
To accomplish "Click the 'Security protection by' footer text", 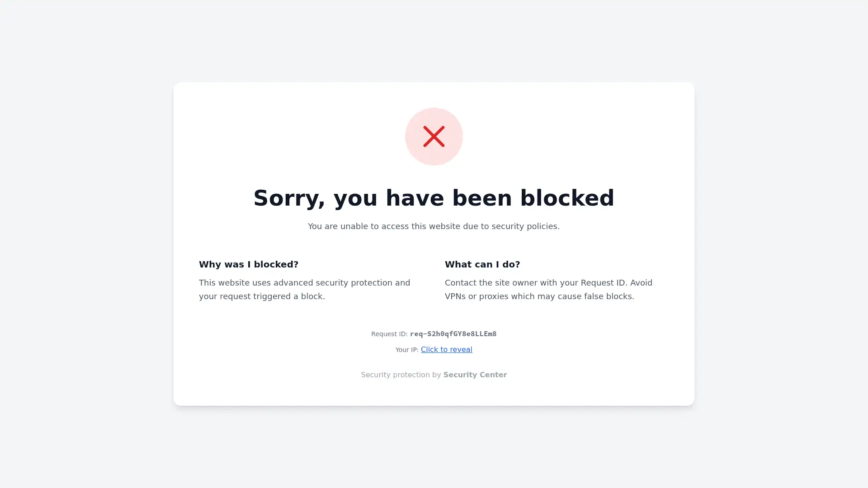I will [x=401, y=375].
